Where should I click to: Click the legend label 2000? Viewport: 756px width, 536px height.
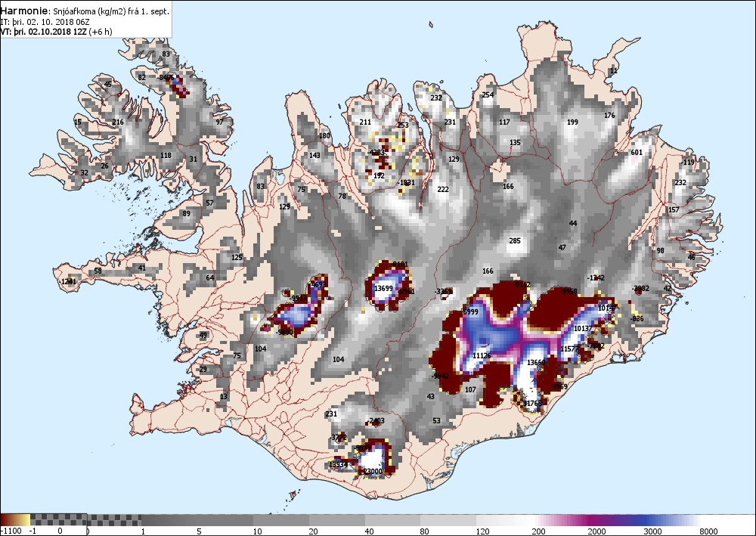596,531
